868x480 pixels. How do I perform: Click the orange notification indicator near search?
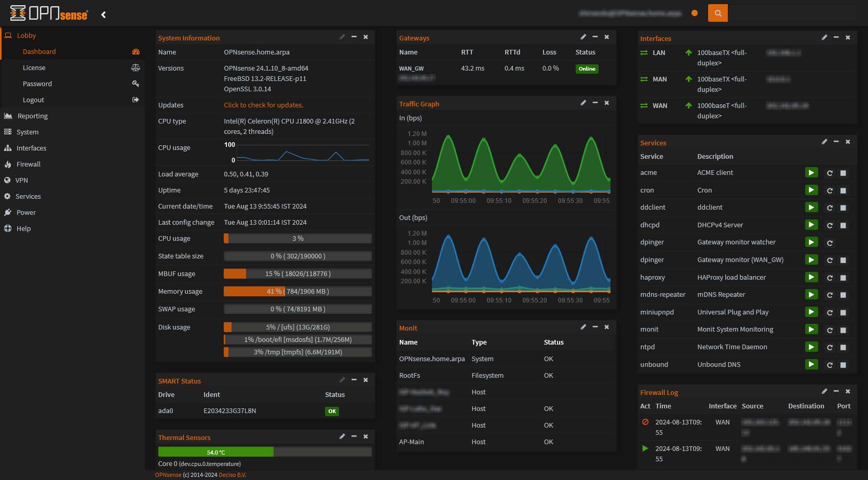(694, 13)
